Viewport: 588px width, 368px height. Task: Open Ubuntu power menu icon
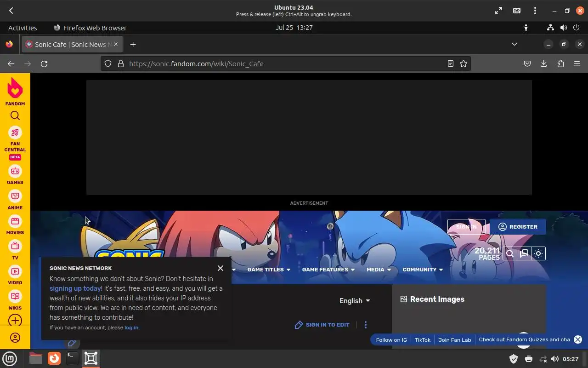click(x=577, y=28)
